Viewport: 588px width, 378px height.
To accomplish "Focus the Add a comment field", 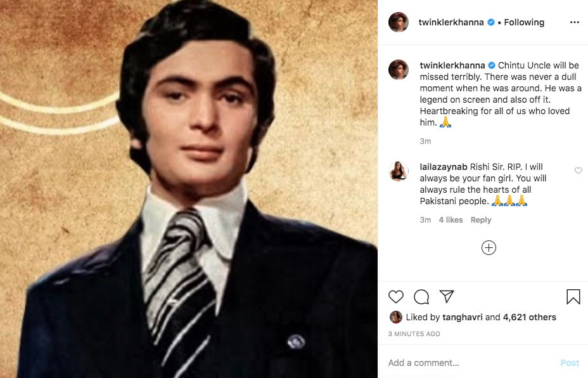I will [469, 363].
